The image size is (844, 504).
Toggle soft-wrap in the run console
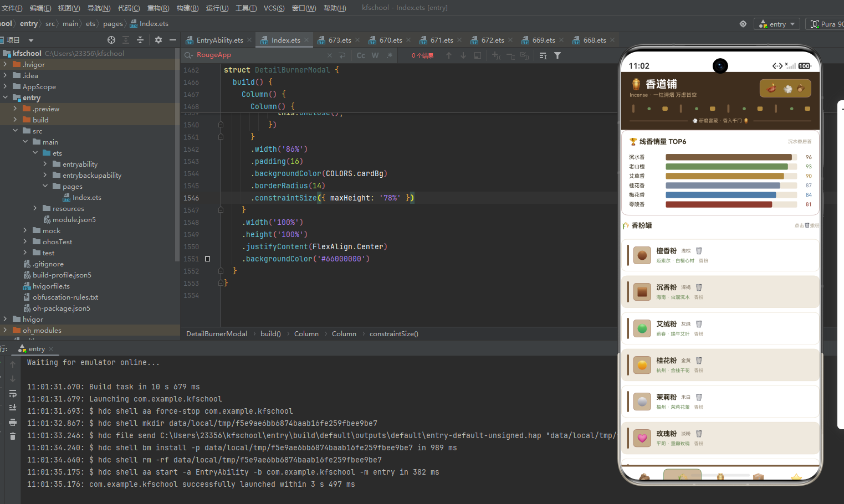(x=13, y=393)
